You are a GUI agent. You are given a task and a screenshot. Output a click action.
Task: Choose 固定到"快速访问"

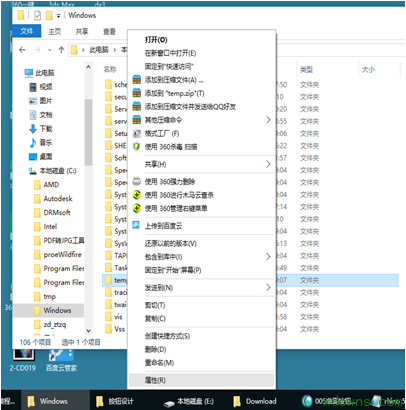(202, 66)
